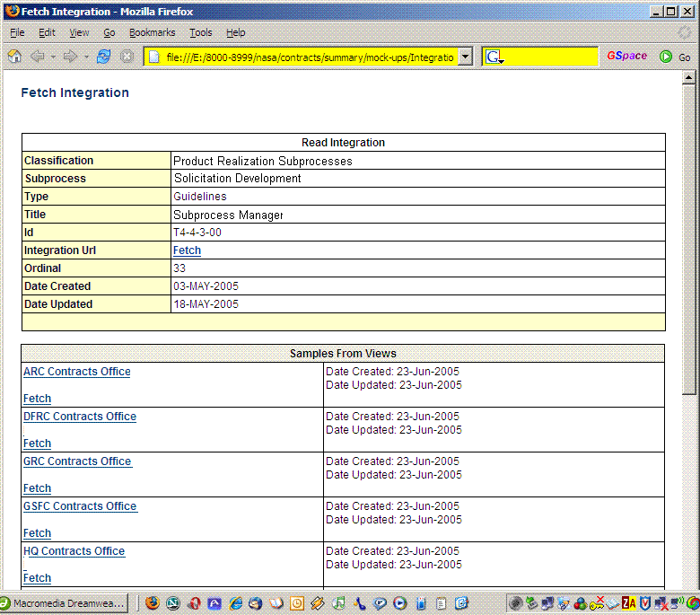The width and height of the screenshot is (700, 615).
Task: Launch Firefox from the quick launch bar
Action: coord(153,603)
